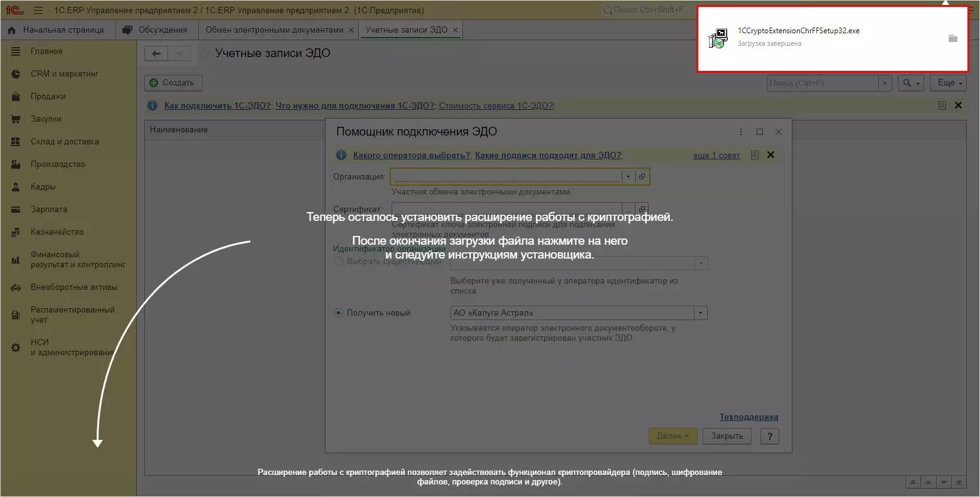
Task: Open the Внеоборотные активы section icon
Action: click(x=16, y=287)
